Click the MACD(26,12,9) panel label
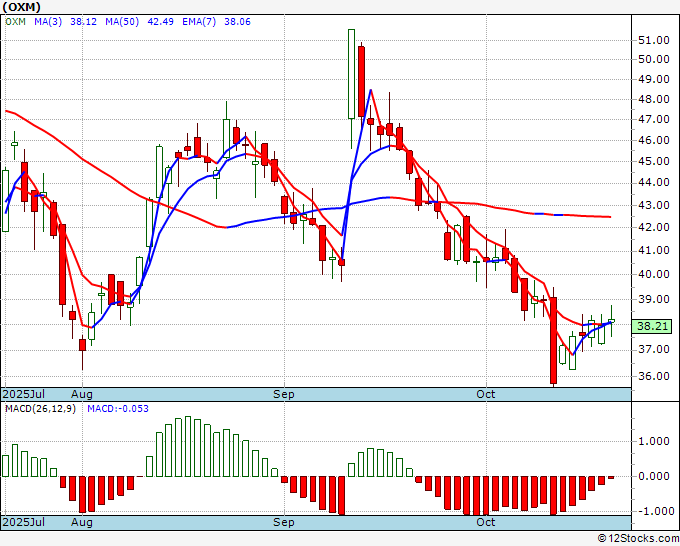 coord(40,409)
